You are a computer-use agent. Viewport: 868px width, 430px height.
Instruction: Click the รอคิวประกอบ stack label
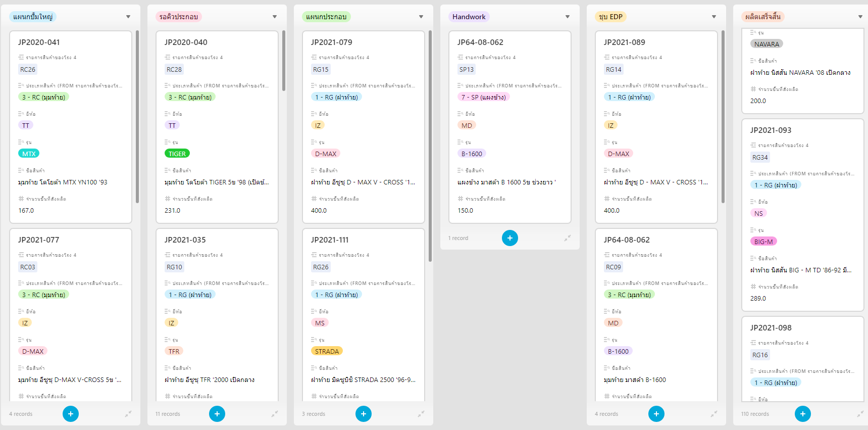pyautogui.click(x=179, y=17)
